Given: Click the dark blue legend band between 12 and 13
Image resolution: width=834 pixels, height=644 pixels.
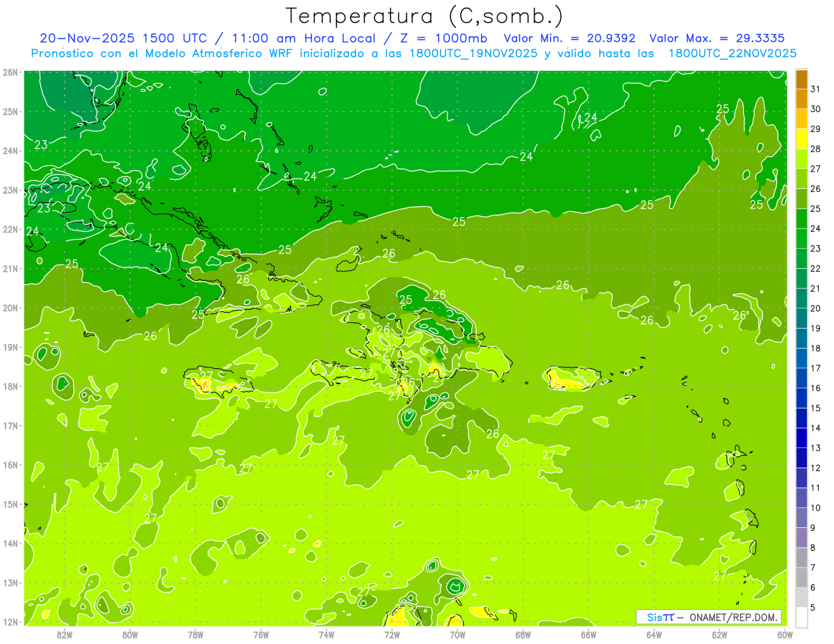Looking at the screenshot, I should click(x=801, y=457).
